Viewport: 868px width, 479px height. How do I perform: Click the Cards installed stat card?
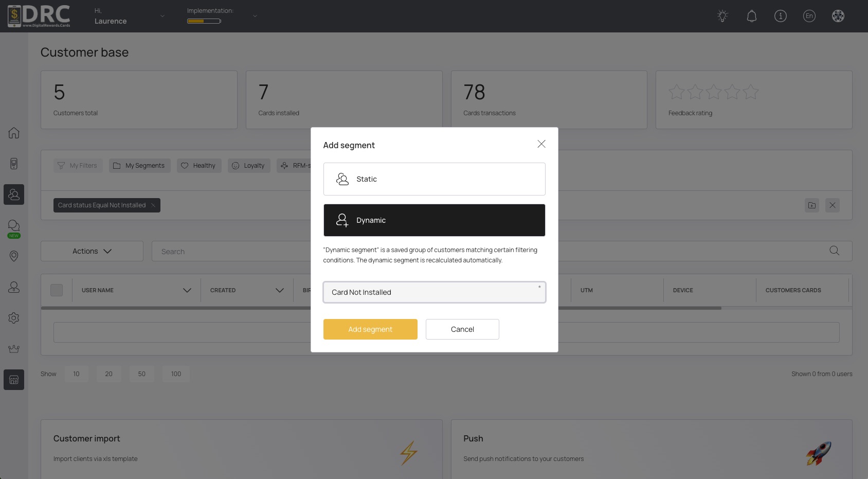coord(344,100)
